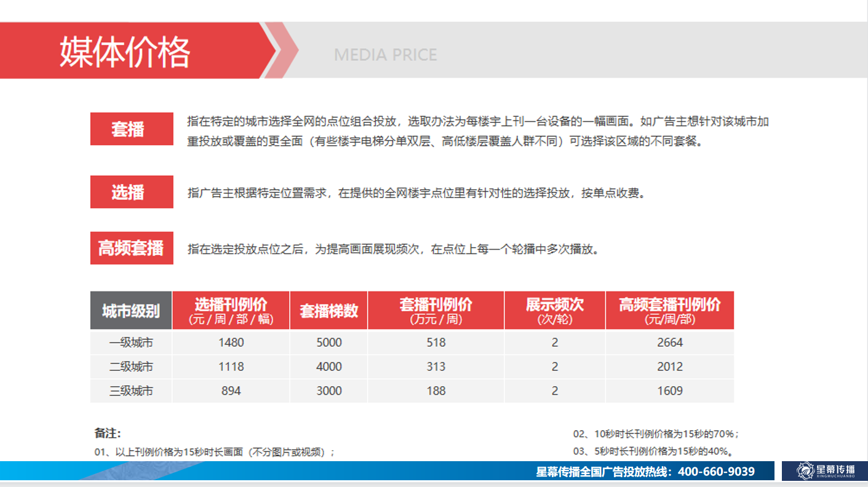Click note 03 about 5秒时长刊例价格

[x=653, y=451]
